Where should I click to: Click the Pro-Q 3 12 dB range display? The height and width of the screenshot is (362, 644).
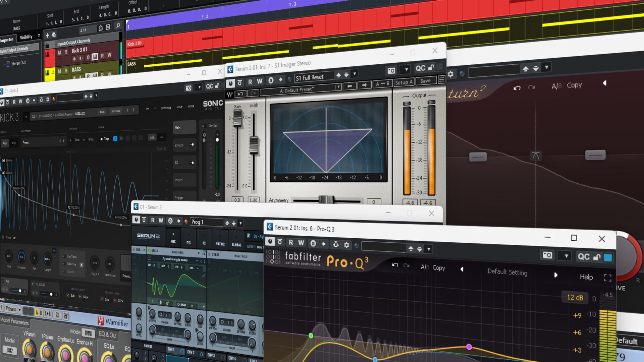(x=575, y=297)
